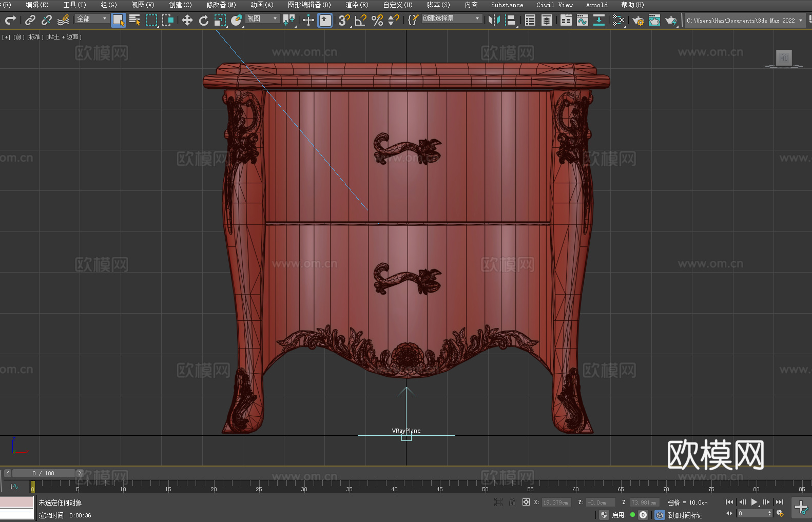Click the Select and Scale tool
This screenshot has width=812, height=522.
[x=220, y=20]
